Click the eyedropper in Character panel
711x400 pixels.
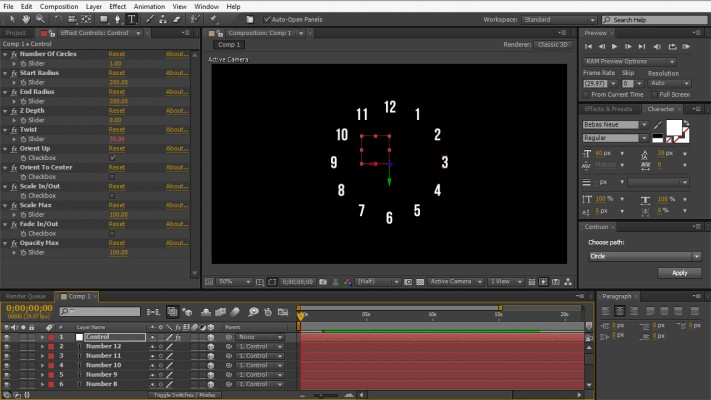pos(657,124)
